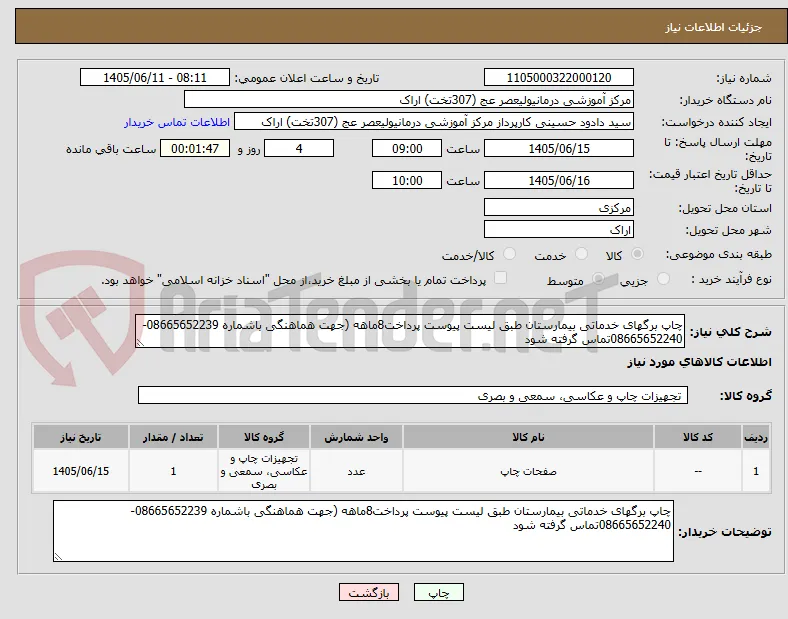The image size is (788, 619).
Task: Click the شرح کلی نیاز text area
Action: pyautogui.click(x=410, y=332)
